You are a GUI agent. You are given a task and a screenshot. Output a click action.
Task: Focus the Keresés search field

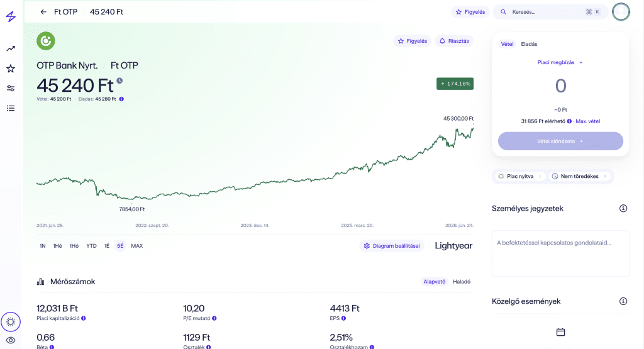[550, 12]
